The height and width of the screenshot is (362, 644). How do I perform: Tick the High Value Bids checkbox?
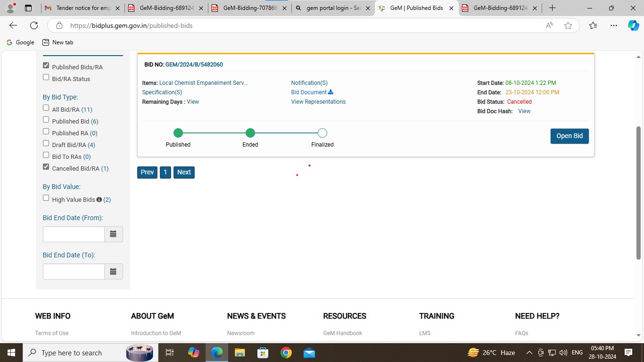point(46,198)
